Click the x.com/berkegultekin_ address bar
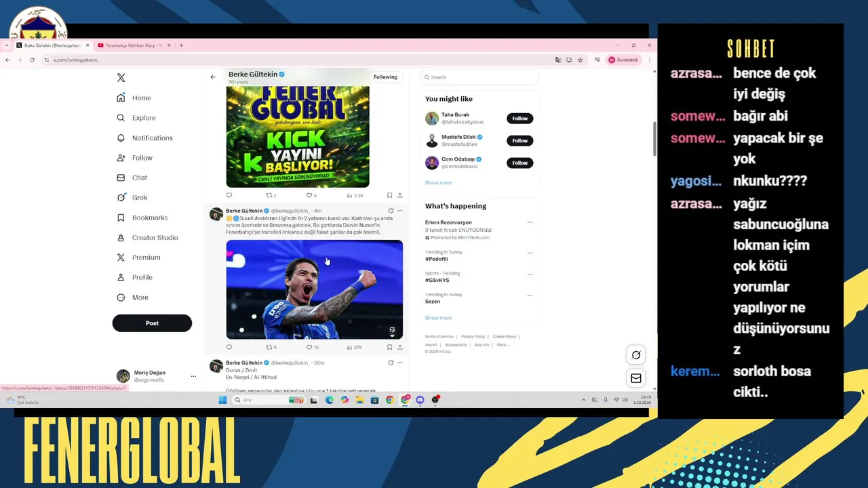This screenshot has width=868, height=488. [x=298, y=60]
